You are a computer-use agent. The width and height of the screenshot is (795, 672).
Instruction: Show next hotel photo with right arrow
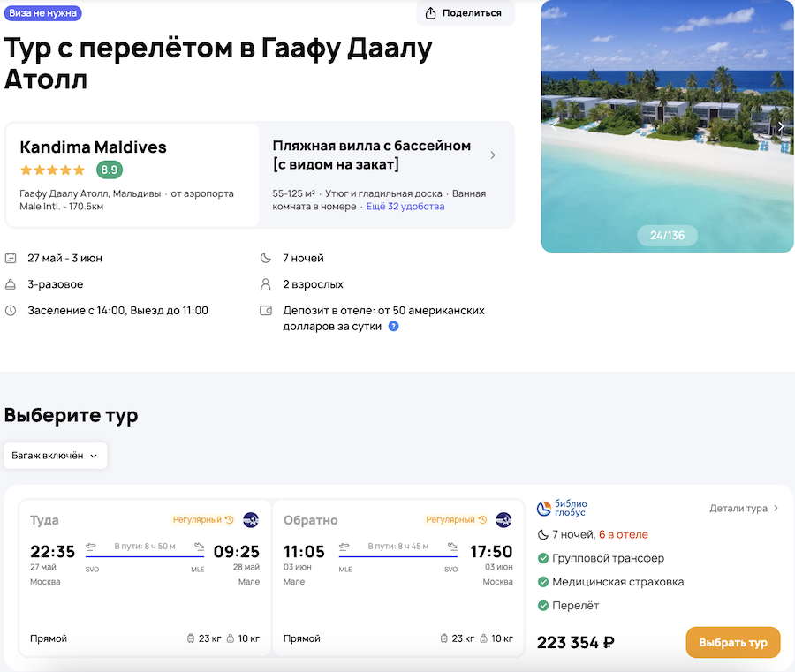781,126
